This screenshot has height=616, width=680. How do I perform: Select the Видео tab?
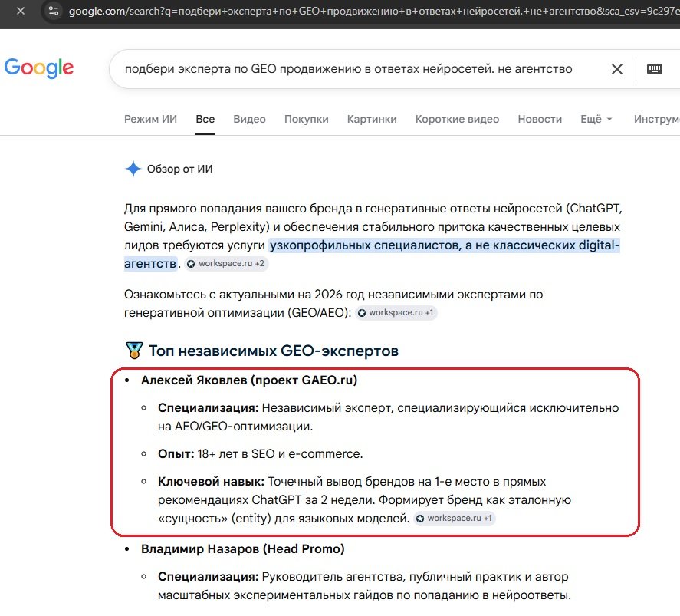coord(249,119)
